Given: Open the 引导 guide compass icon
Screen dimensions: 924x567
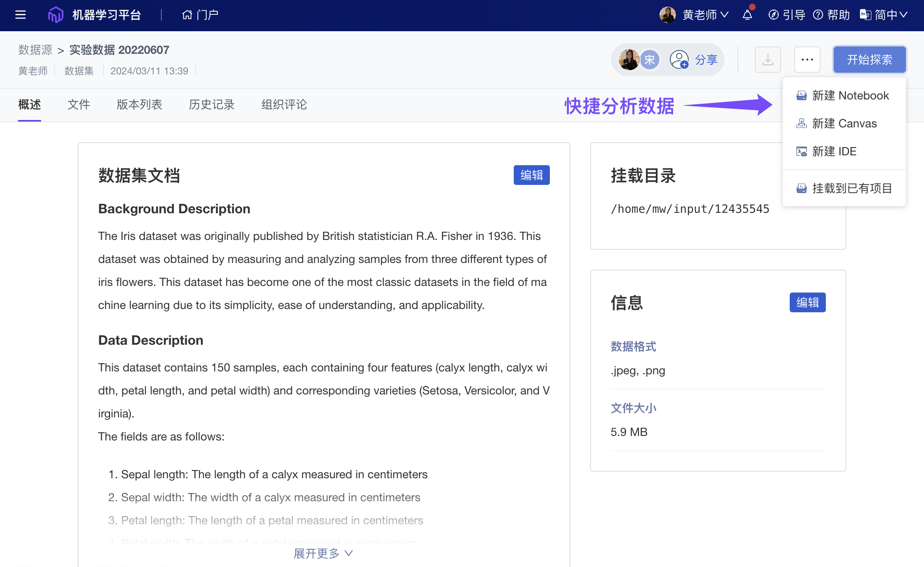Looking at the screenshot, I should tap(774, 15).
